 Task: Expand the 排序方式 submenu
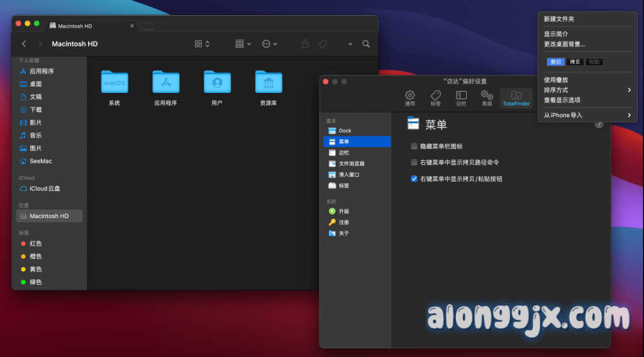pyautogui.click(x=587, y=90)
